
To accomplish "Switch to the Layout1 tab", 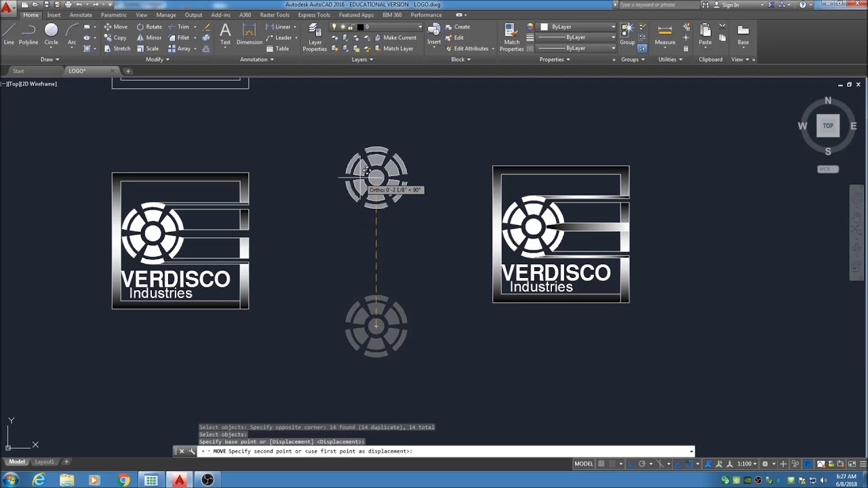I will pyautogui.click(x=44, y=462).
